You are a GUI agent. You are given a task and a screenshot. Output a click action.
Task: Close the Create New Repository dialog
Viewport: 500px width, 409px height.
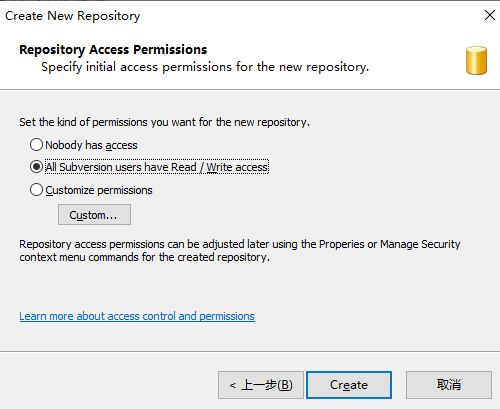click(x=490, y=15)
